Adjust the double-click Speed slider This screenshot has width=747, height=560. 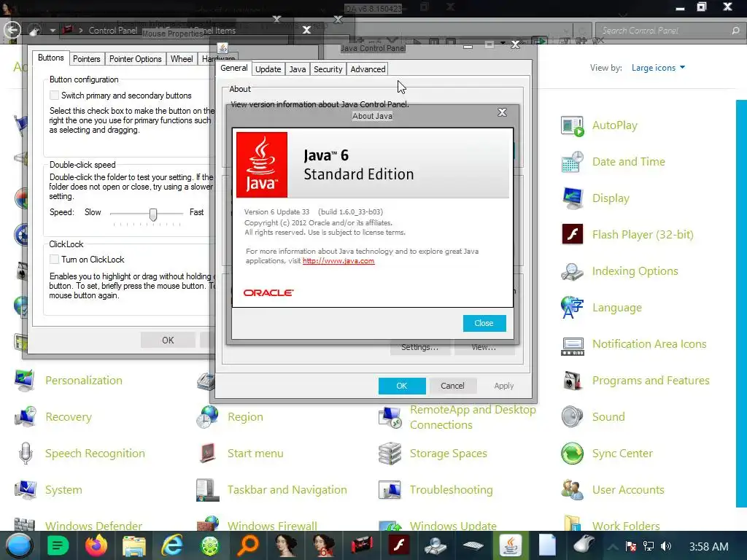[x=153, y=214]
